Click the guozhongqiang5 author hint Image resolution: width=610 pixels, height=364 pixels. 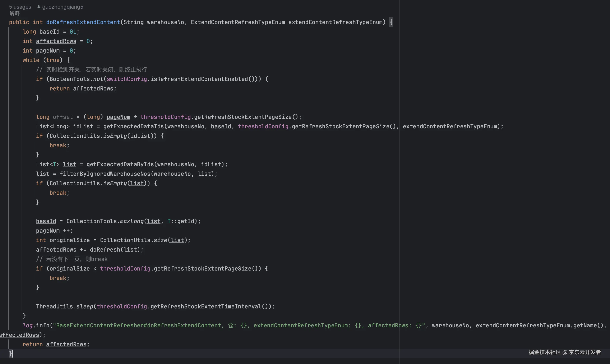(63, 7)
